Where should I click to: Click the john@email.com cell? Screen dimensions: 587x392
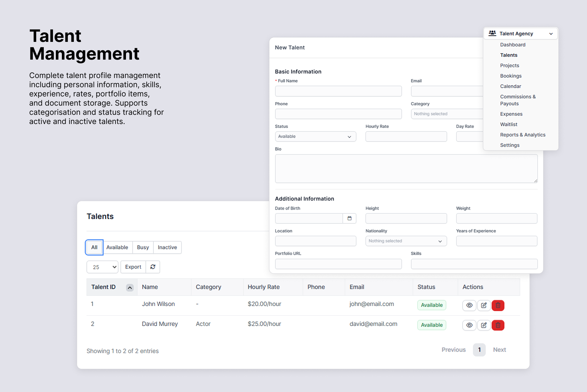(x=372, y=304)
